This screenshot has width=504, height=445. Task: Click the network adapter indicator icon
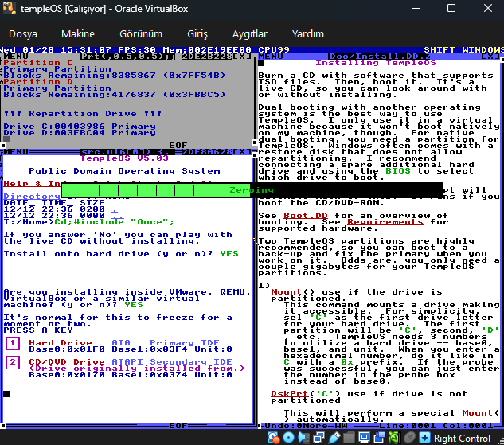pyautogui.click(x=318, y=438)
